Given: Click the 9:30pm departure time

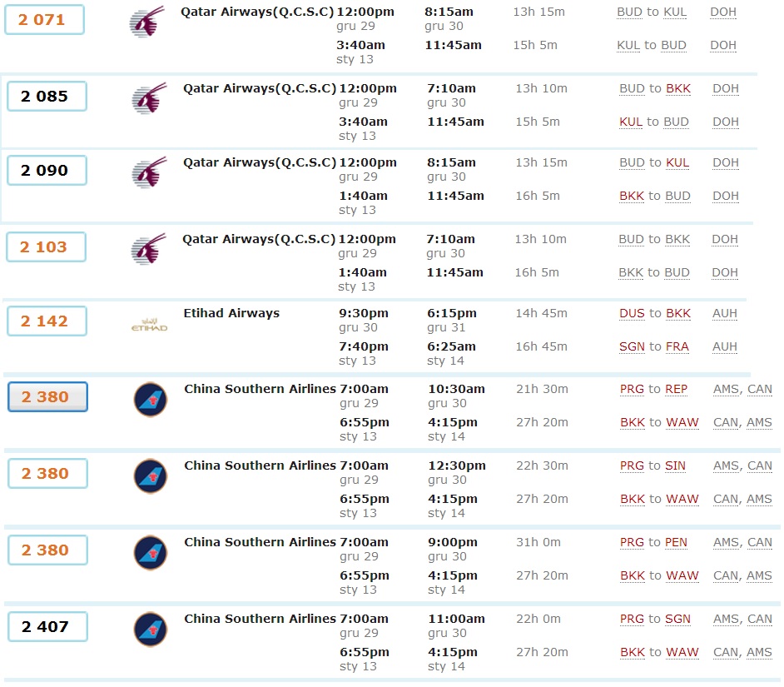Looking at the screenshot, I should (364, 313).
